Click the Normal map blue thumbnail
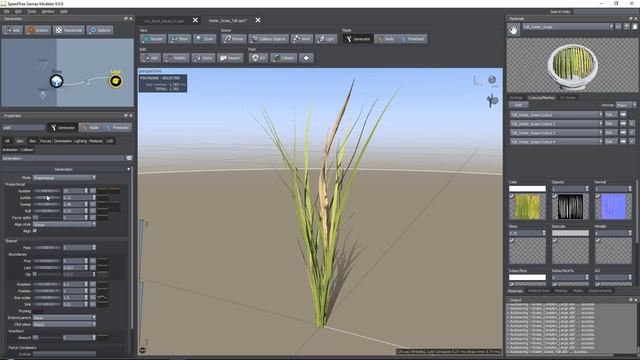 613,207
